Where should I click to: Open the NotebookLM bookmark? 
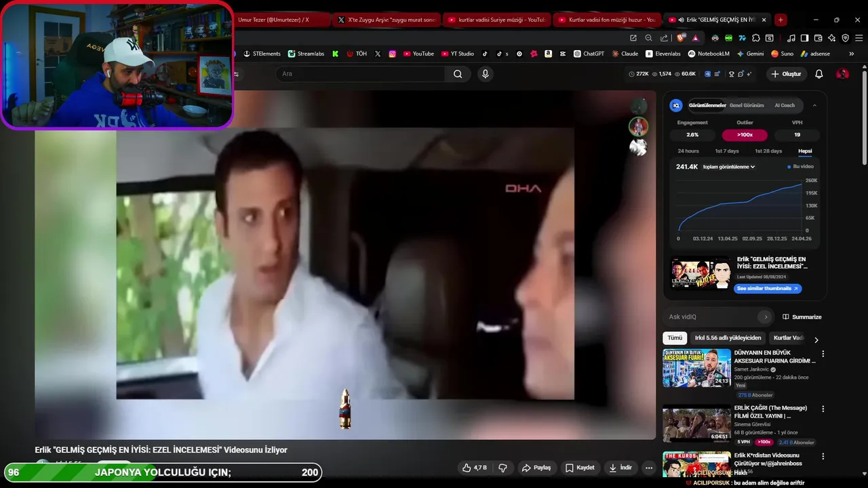[x=709, y=54]
